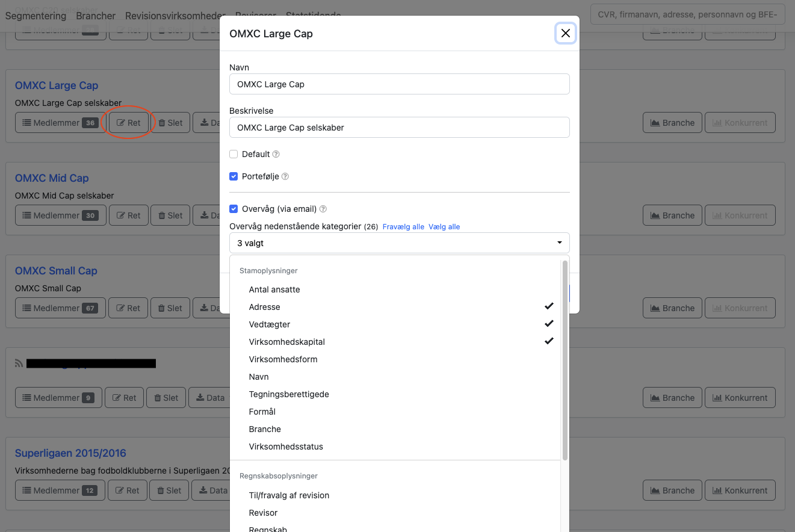The image size is (795, 532).
Task: Click Slet trash button for OMXC Small Cap
Action: [x=170, y=308]
